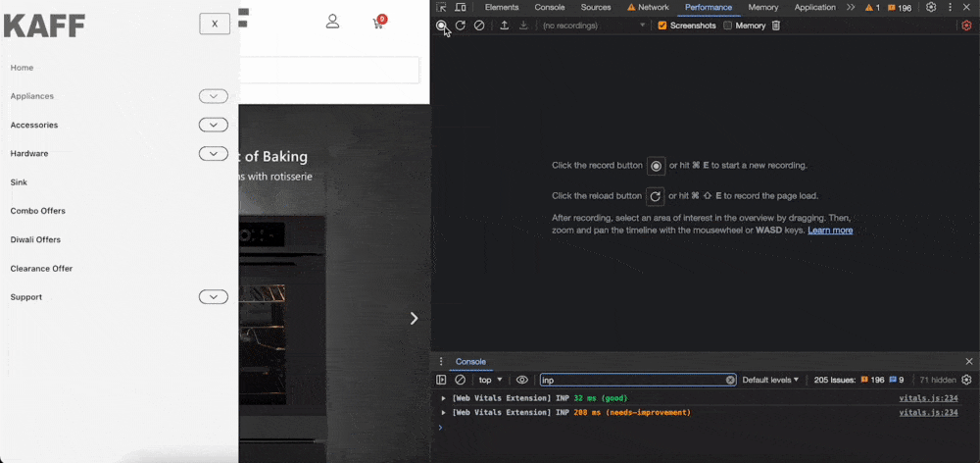
Task: Click the 9 blue issues count in console
Action: click(897, 380)
